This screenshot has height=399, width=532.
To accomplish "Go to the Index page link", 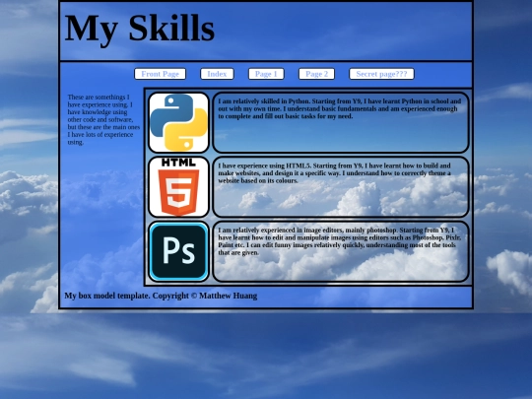I will [217, 74].
